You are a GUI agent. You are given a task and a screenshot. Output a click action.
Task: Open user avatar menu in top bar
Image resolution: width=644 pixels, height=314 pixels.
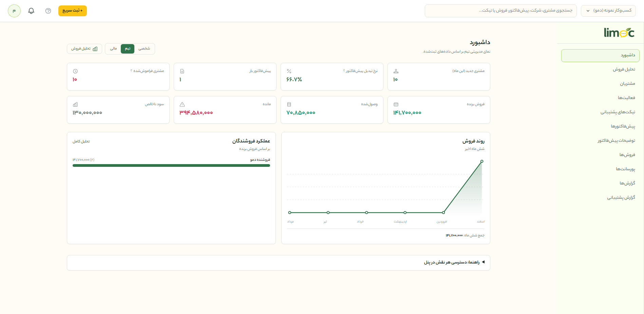[14, 11]
